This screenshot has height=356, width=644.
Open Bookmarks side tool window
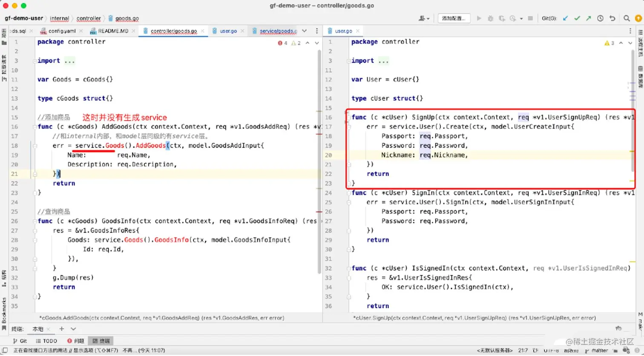coord(4,313)
